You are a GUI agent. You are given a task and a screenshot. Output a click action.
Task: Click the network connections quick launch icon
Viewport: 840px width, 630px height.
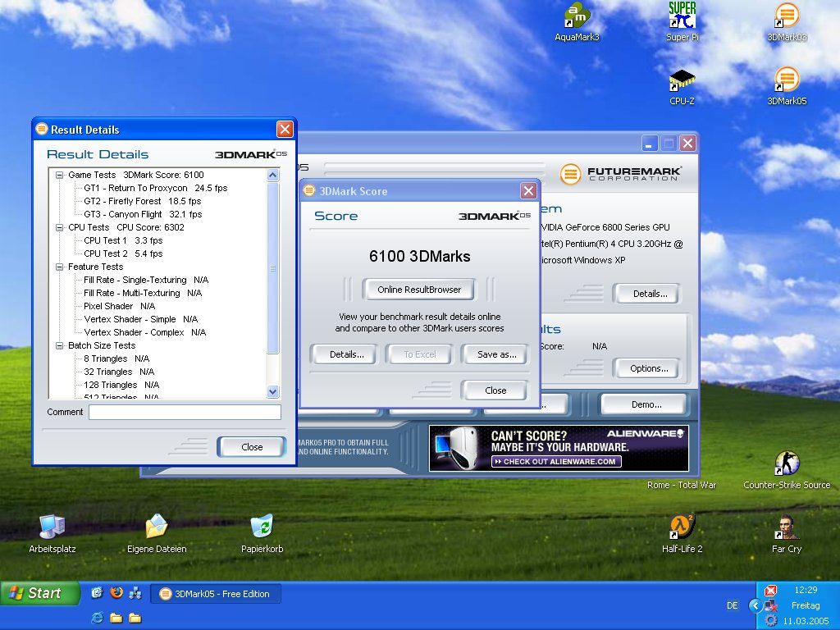(x=135, y=592)
